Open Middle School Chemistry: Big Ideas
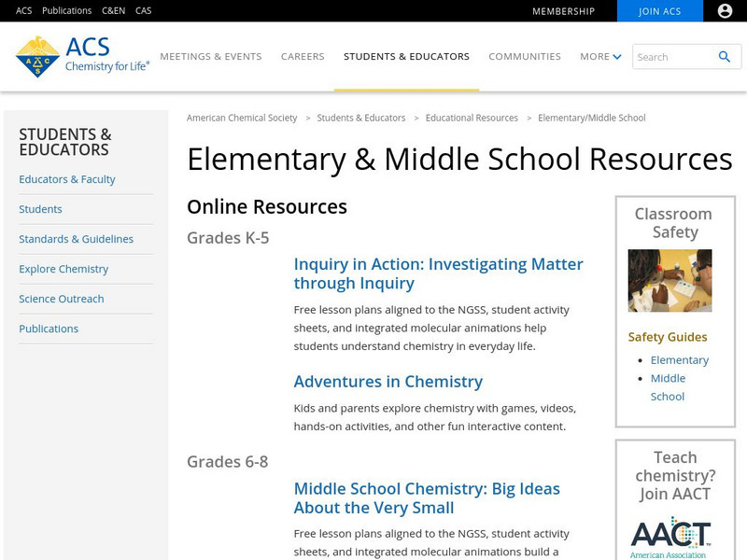747x560 pixels. (427, 497)
